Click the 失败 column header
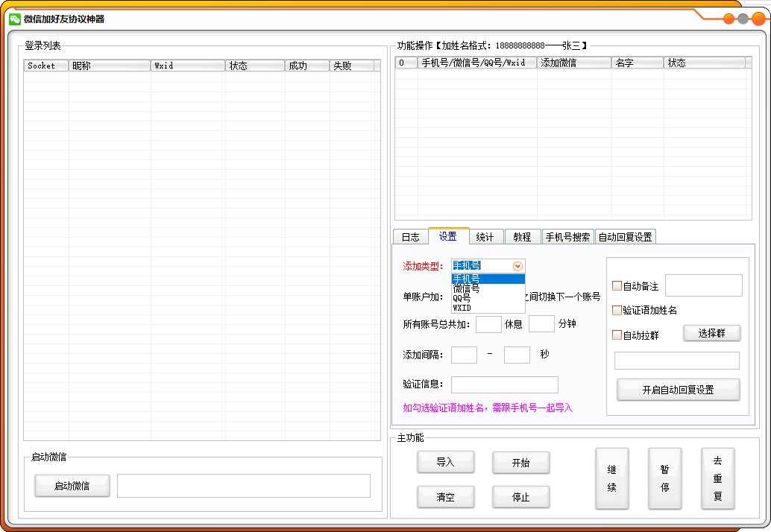 pyautogui.click(x=351, y=66)
